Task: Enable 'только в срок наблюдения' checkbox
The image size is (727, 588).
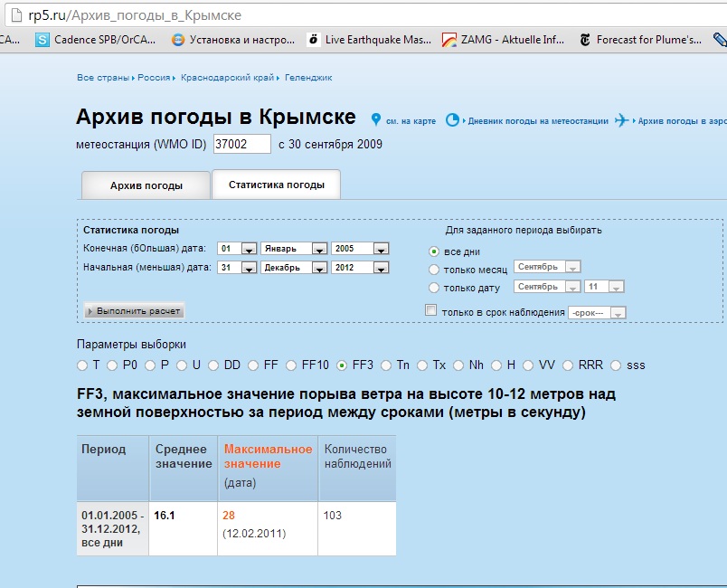Action: click(x=430, y=311)
